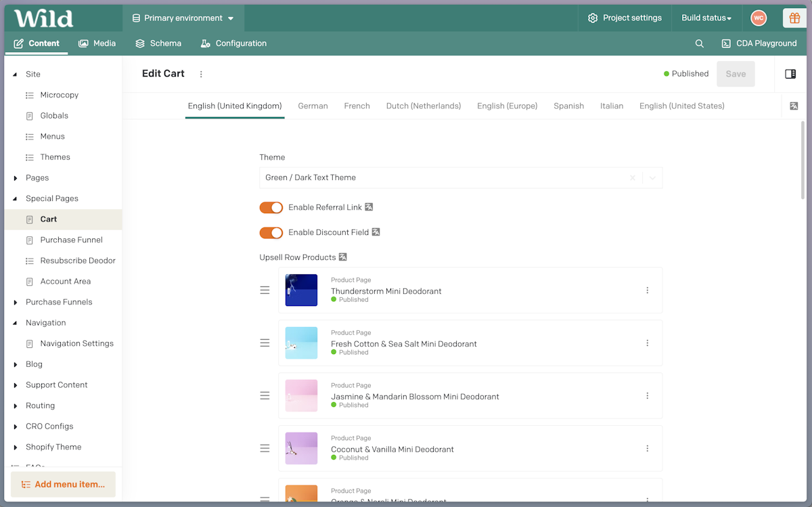Open the Build status dropdown
The image size is (812, 507).
(706, 18)
